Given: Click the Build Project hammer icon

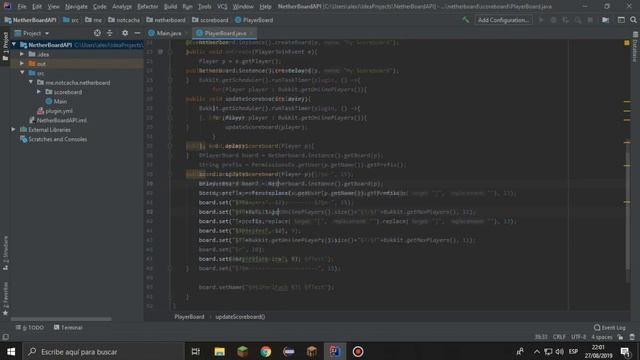Looking at the screenshot, I should click(x=465, y=20).
